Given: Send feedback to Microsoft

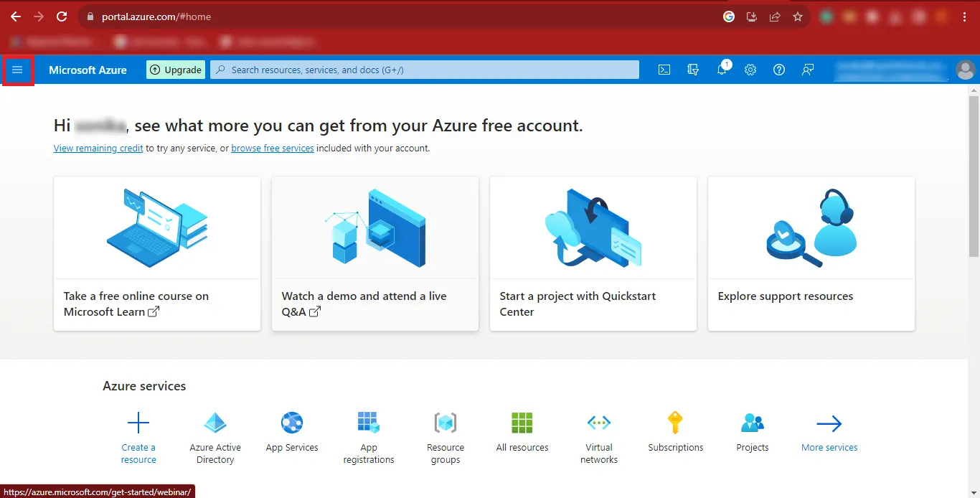Looking at the screenshot, I should point(807,69).
